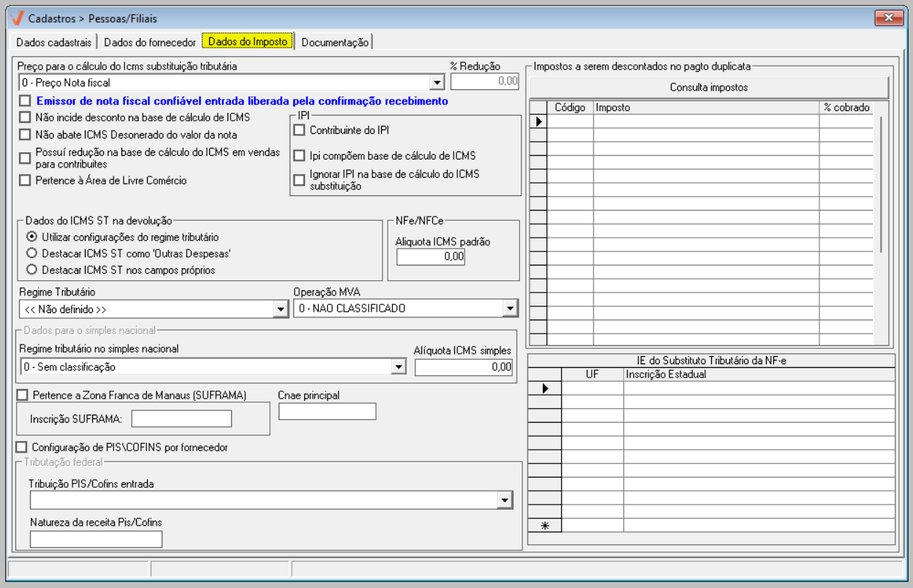Toggle Configuração de PIS\COFINS por fornecedor
The image size is (913, 588).
(23, 446)
